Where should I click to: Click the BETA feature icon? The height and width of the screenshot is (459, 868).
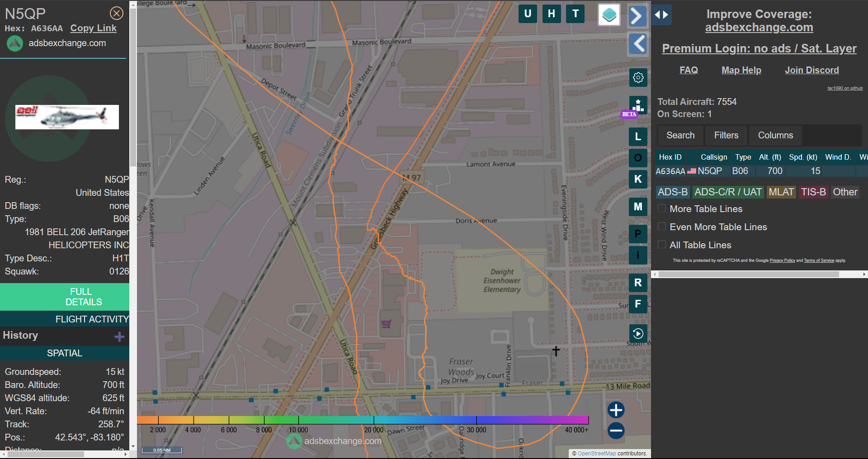[x=638, y=106]
